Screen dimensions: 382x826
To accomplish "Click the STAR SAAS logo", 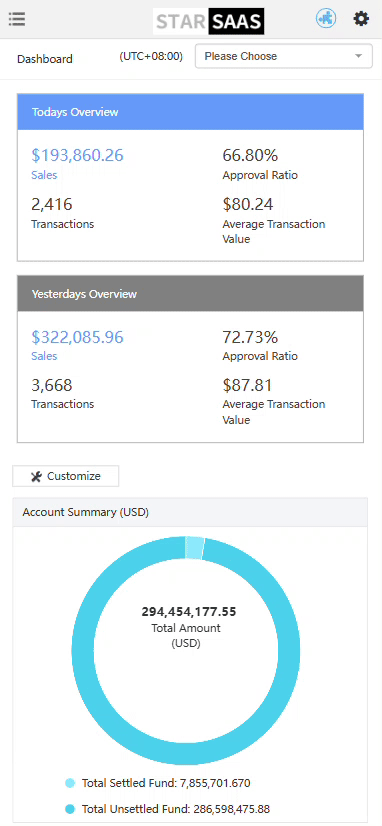I will (209, 22).
